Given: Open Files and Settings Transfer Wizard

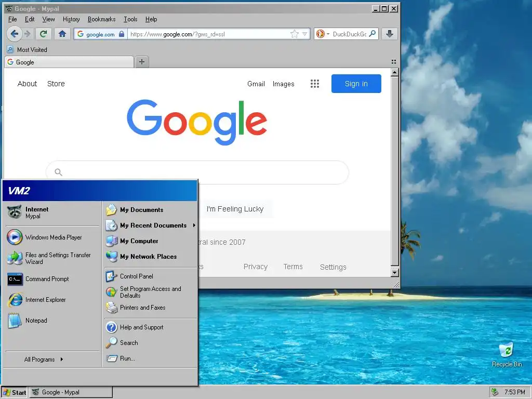Looking at the screenshot, I should pyautogui.click(x=52, y=258).
